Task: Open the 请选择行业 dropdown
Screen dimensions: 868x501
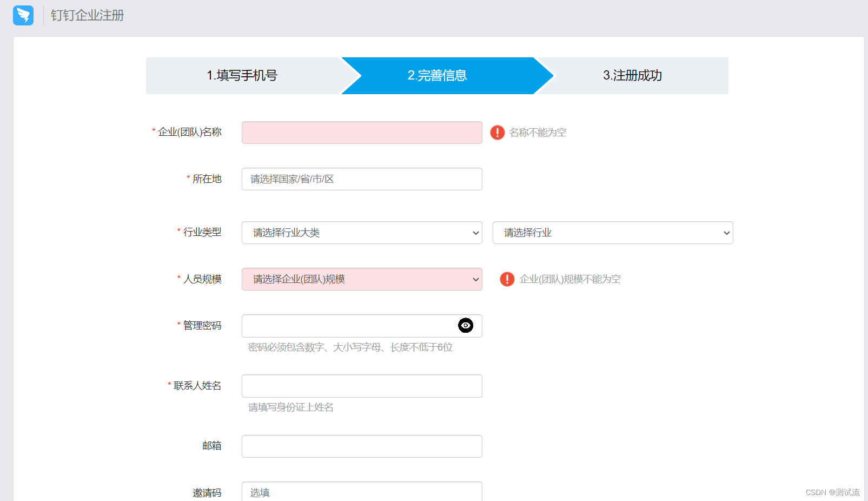Action: (613, 233)
